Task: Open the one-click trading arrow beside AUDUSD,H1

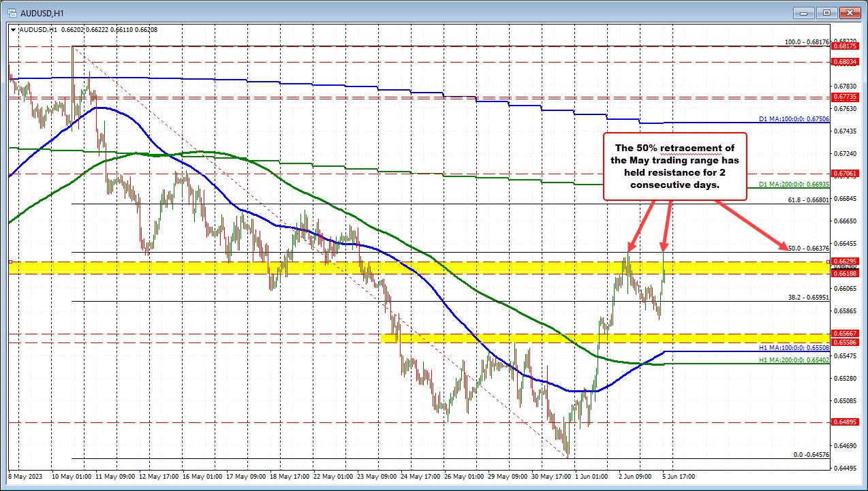Action: coord(13,30)
